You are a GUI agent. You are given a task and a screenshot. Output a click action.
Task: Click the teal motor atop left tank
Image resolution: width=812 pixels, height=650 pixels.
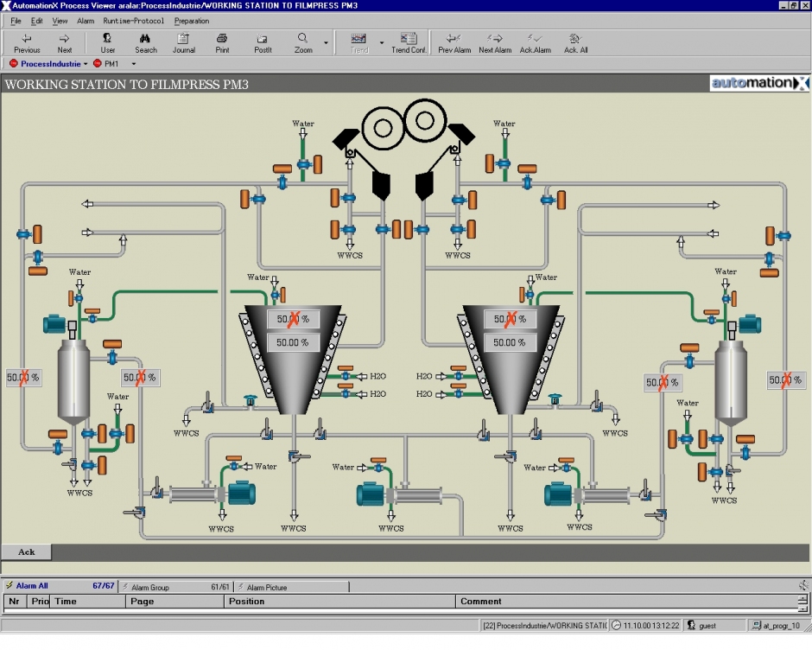tap(54, 324)
